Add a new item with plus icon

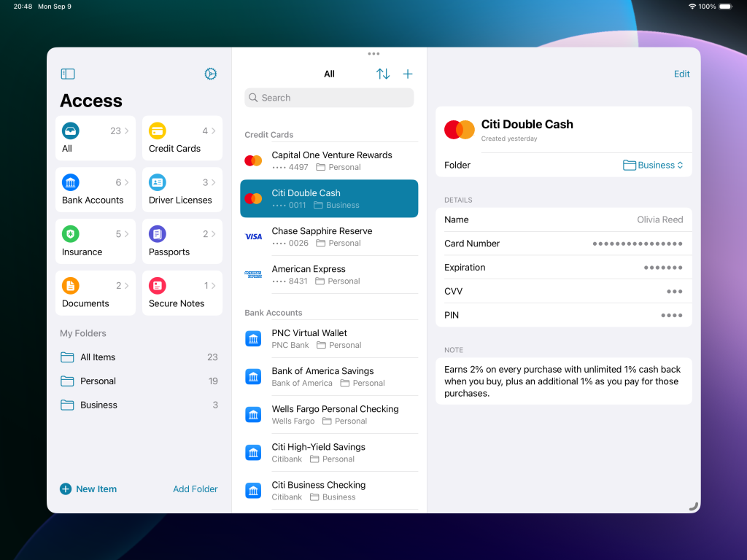coord(408,74)
